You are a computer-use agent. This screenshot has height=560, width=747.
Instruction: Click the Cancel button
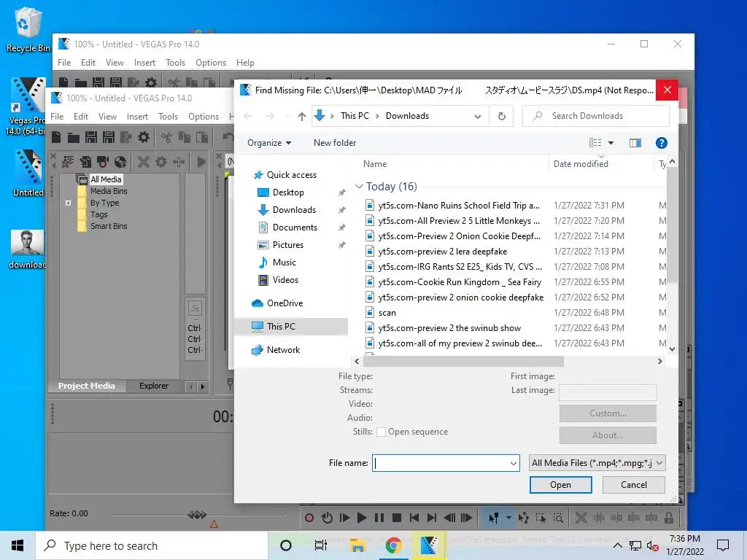(x=634, y=485)
